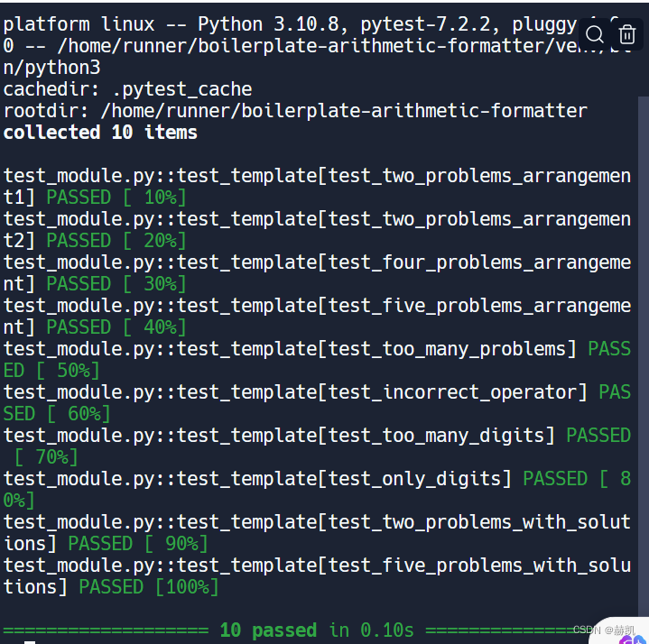The height and width of the screenshot is (644, 649).
Task: Click the 'platform linux -- Python 3.10.8' line
Action: pos(290,24)
